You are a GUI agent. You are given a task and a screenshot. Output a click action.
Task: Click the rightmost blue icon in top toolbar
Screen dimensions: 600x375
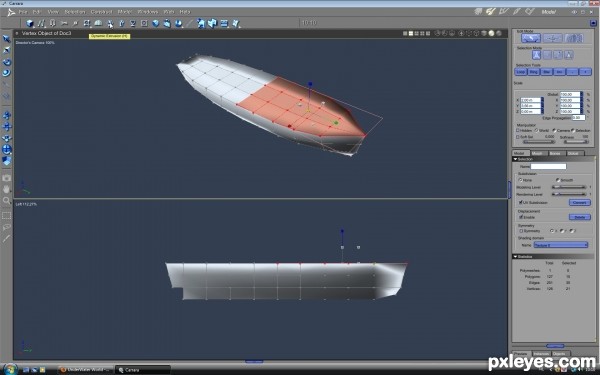point(236,23)
